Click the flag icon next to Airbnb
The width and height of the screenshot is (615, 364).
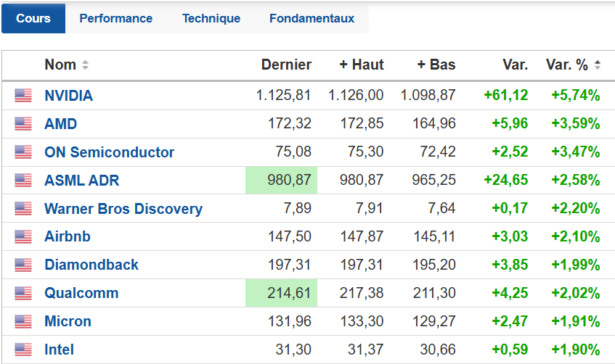point(23,236)
